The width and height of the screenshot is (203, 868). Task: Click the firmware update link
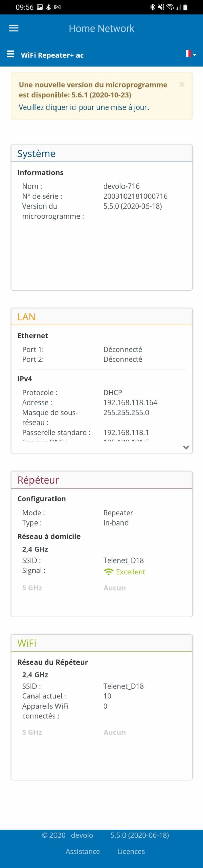(x=84, y=107)
